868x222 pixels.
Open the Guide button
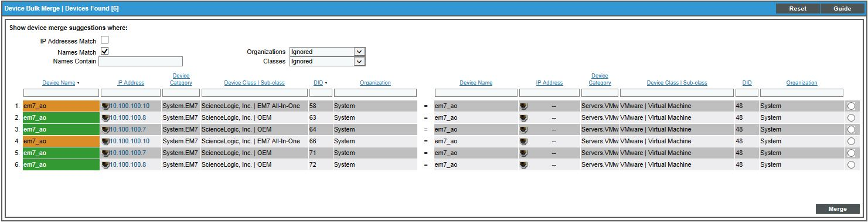pyautogui.click(x=842, y=9)
